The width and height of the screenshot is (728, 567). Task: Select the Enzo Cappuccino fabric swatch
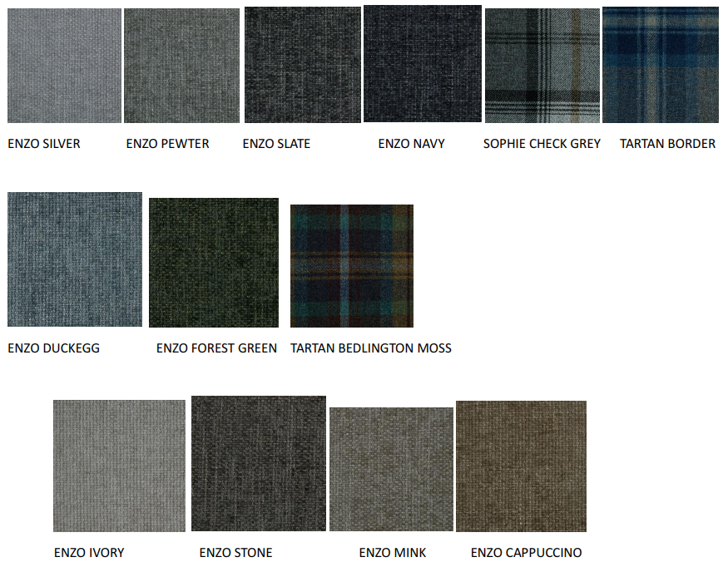(521, 466)
